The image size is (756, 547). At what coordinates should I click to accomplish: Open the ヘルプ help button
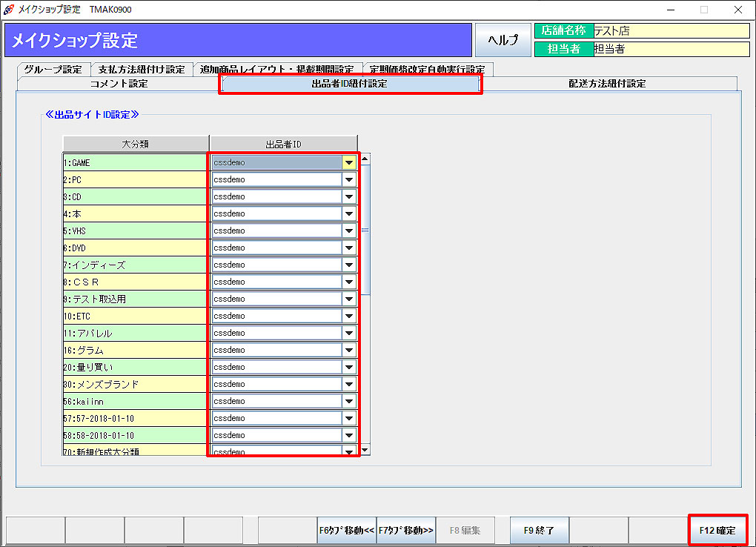click(x=503, y=40)
